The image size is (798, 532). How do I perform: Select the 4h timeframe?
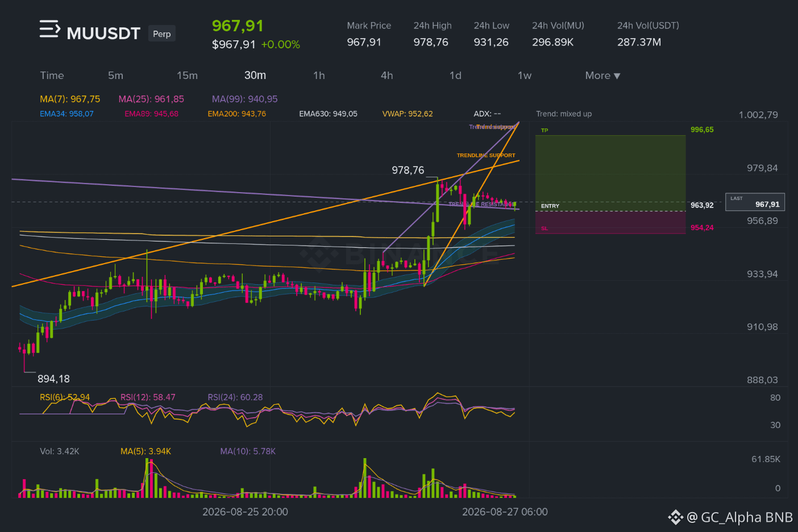click(x=387, y=76)
